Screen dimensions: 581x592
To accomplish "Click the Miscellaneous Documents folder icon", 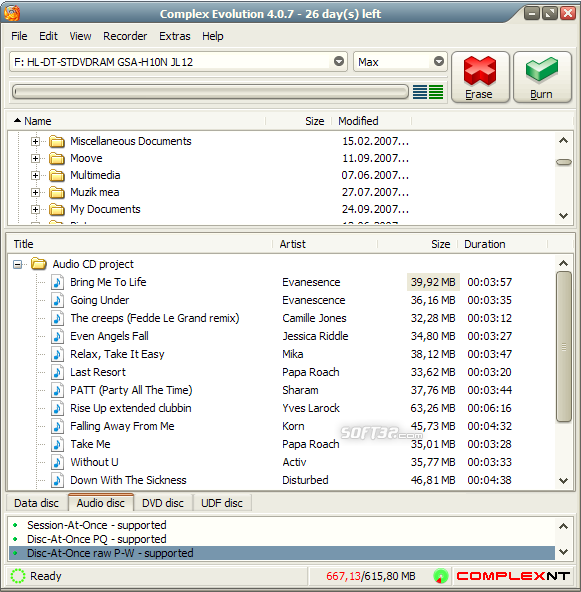I will [x=57, y=142].
